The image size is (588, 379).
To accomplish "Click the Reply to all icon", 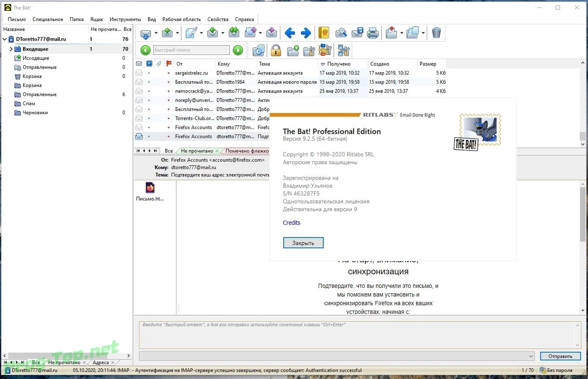I will click(x=234, y=33).
